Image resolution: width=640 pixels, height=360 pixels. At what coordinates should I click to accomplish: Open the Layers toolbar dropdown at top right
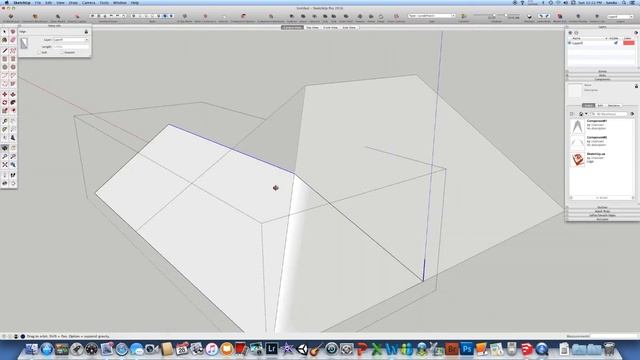[620, 17]
